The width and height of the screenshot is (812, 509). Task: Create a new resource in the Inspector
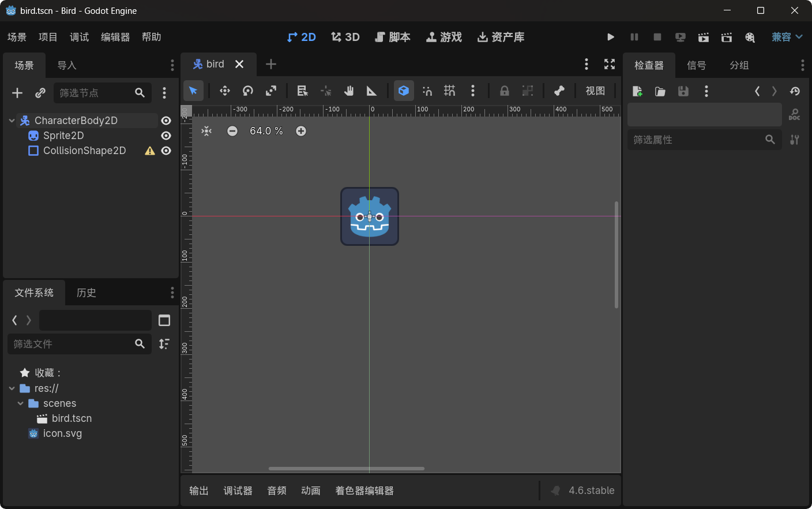coord(637,91)
